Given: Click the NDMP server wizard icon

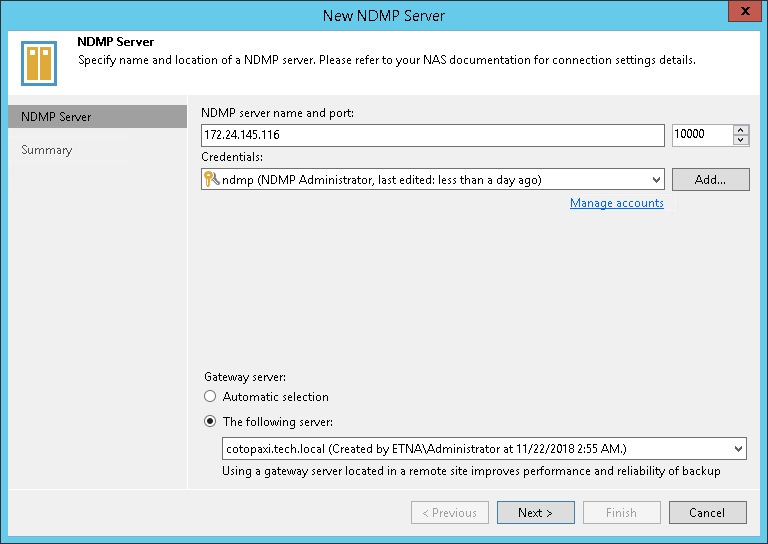Looking at the screenshot, I should pos(38,62).
